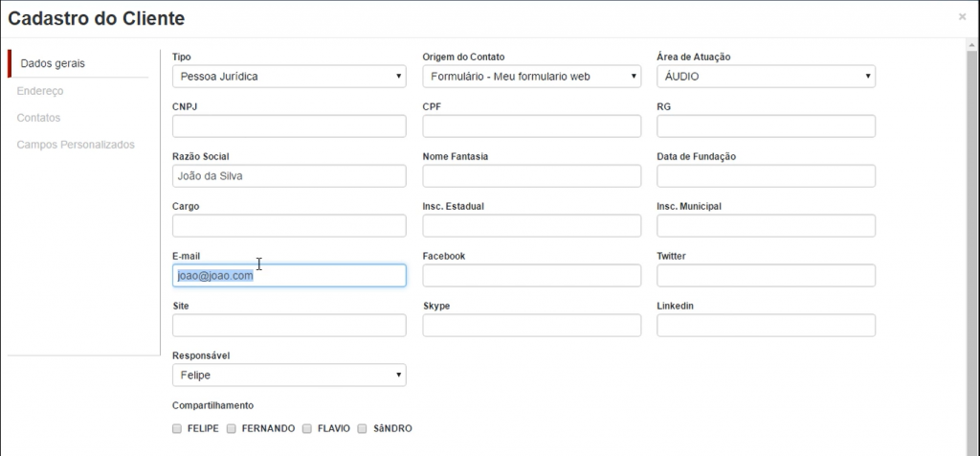Click the Compartilhamento label
This screenshot has height=456, width=980.
(212, 405)
